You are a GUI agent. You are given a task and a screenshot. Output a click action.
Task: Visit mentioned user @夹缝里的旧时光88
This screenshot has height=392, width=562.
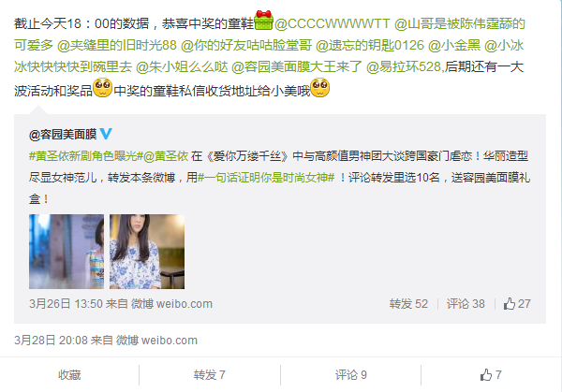(117, 46)
